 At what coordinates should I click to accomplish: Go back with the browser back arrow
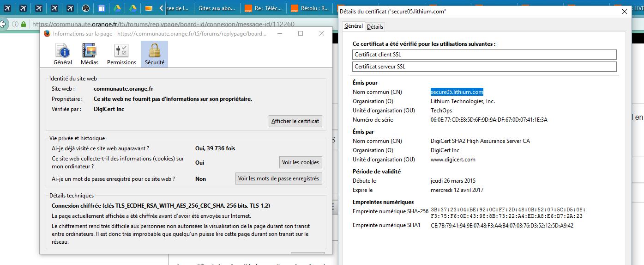pos(3,24)
